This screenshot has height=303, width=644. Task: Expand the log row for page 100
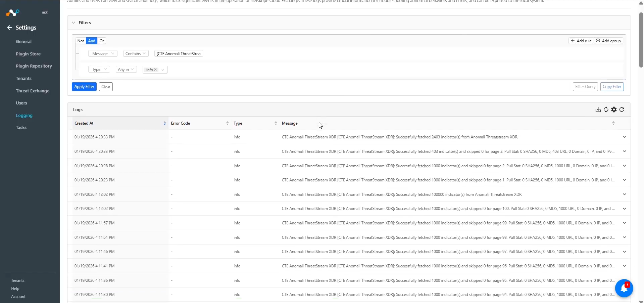[624, 209]
